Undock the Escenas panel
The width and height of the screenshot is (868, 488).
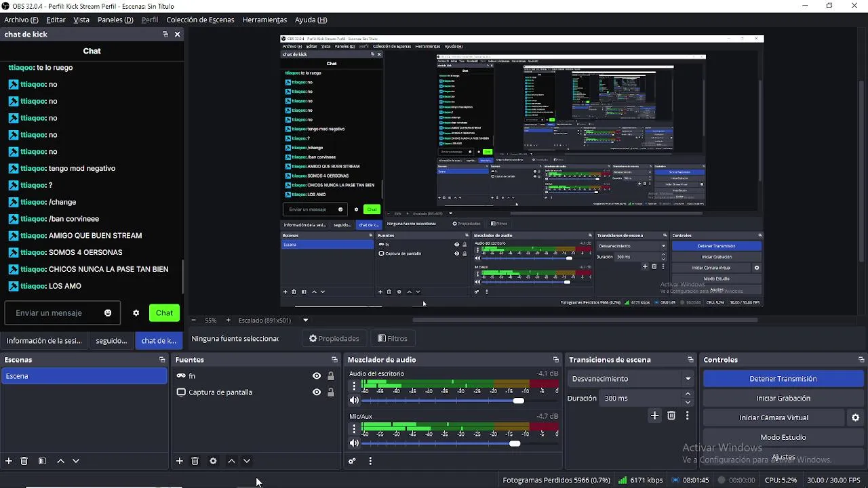pyautogui.click(x=162, y=360)
